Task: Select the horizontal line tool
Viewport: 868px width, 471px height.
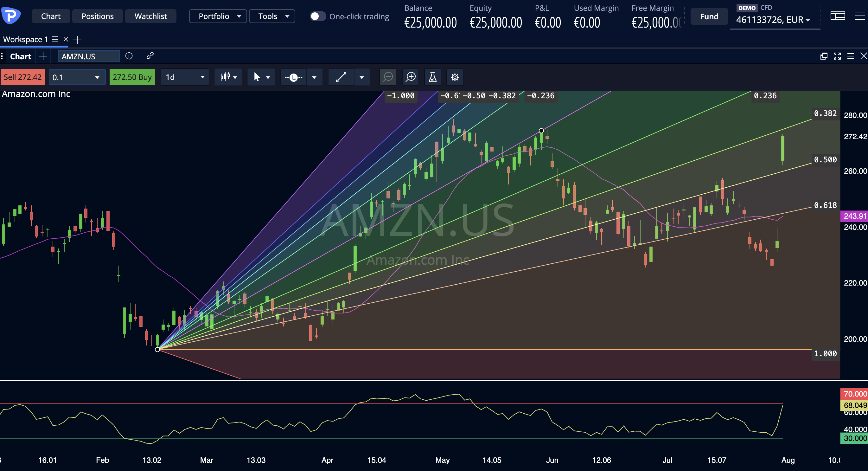Action: coord(293,77)
